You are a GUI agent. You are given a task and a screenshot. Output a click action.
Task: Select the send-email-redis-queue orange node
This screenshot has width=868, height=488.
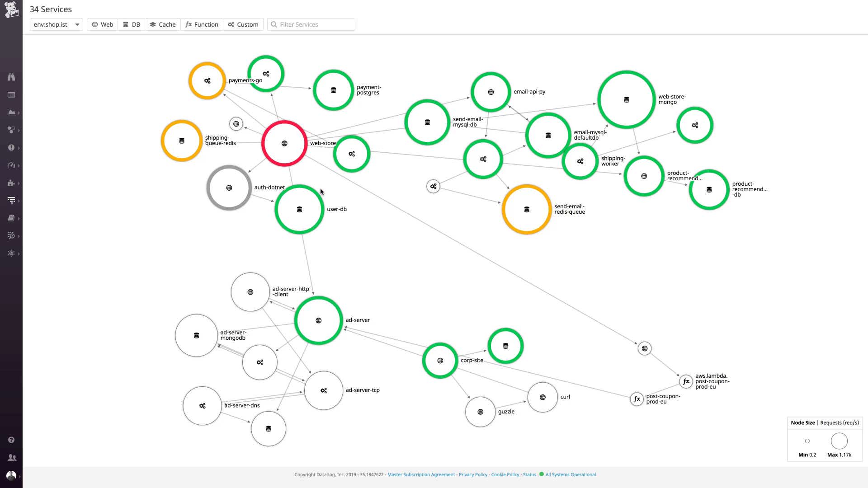pos(527,209)
